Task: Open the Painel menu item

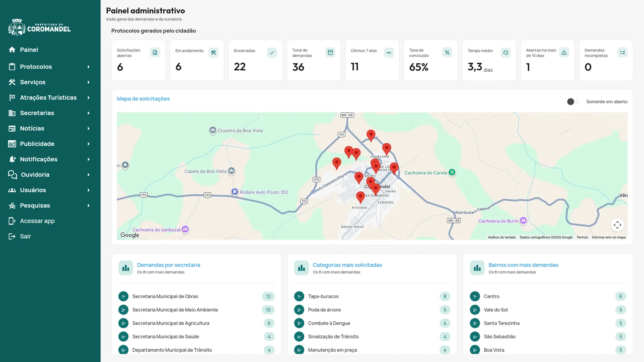Action: (x=50, y=50)
